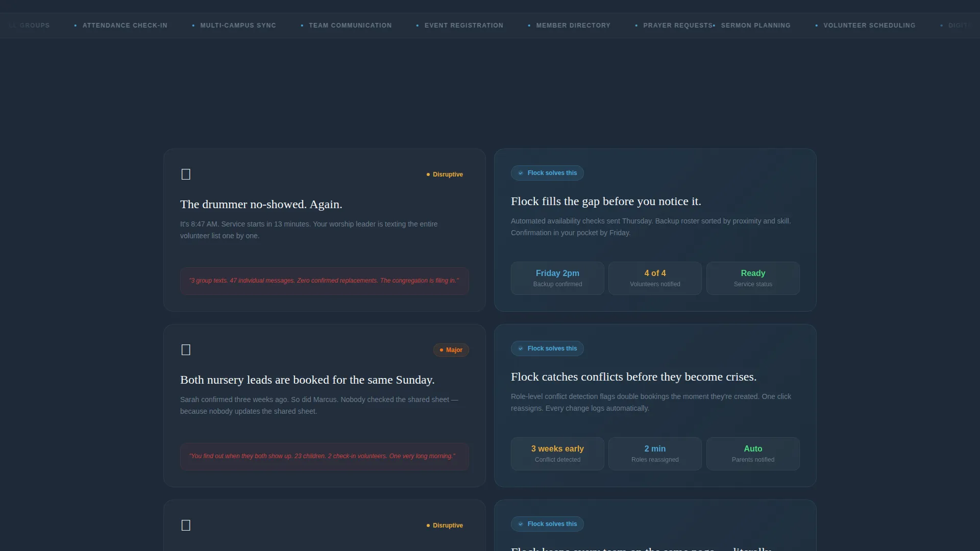Open the Attendance Check-In ticker item
The image size is (980, 551).
(121, 26)
